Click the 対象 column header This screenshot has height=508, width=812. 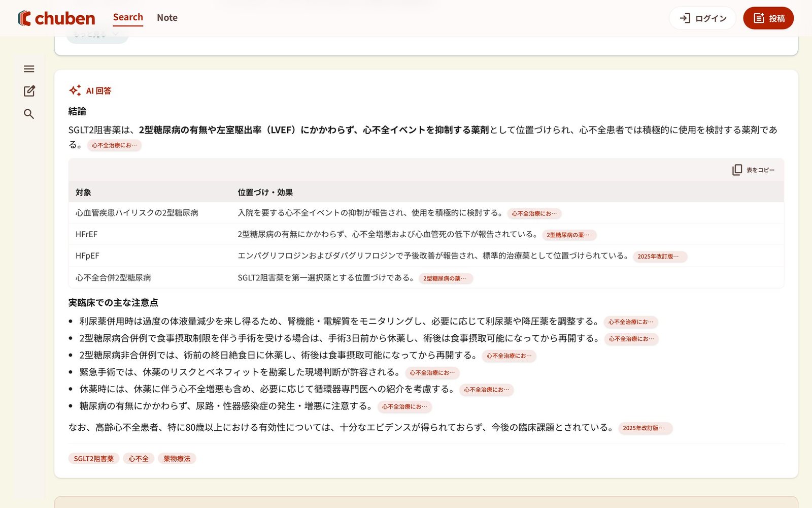(x=84, y=193)
